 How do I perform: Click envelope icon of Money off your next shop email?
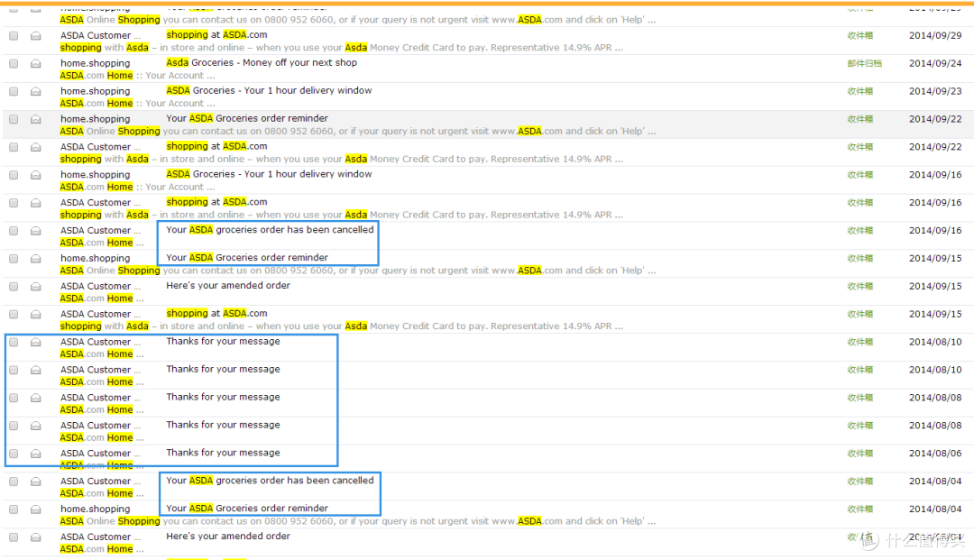pos(36,63)
